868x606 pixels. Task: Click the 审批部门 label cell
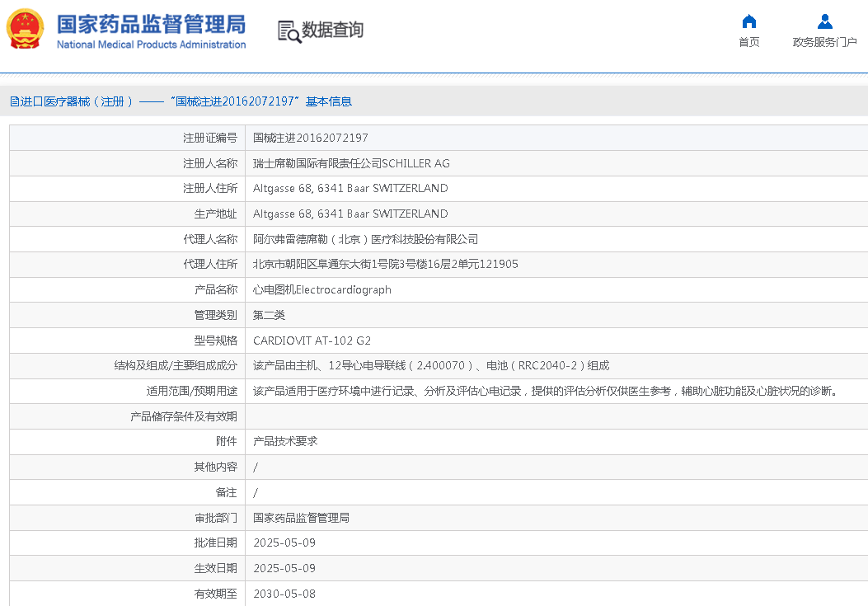tap(127, 518)
